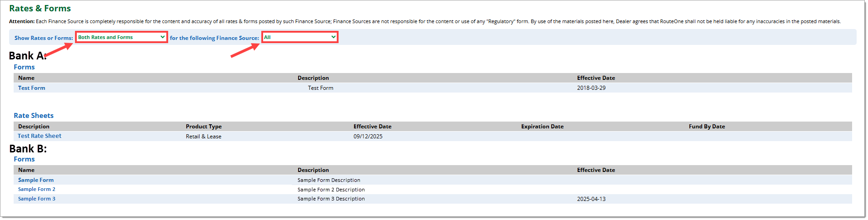Click the Expiration Date column header
Screen dimensions: 868x220
pyautogui.click(x=542, y=127)
